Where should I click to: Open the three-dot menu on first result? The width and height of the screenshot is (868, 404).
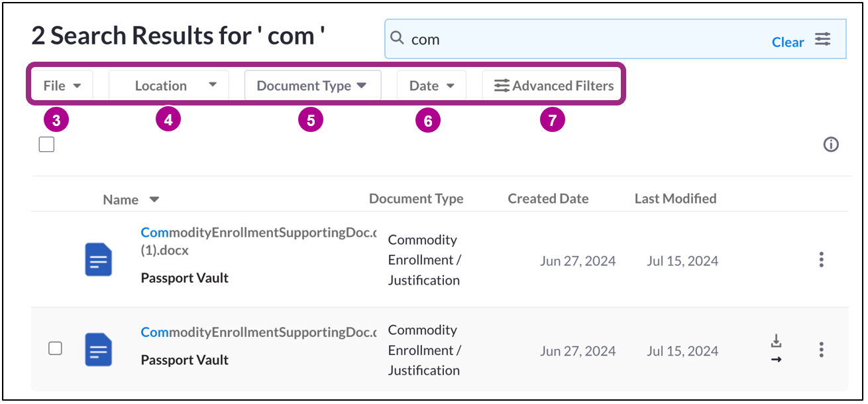(x=821, y=260)
